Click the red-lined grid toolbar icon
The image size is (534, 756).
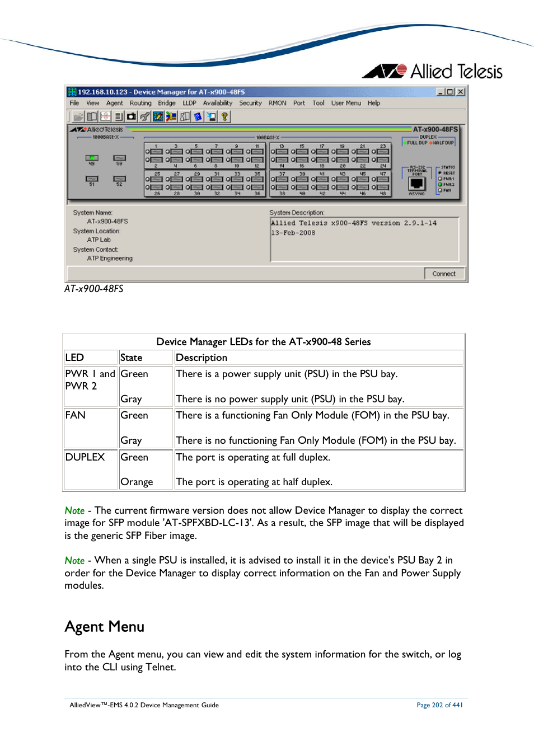point(105,116)
